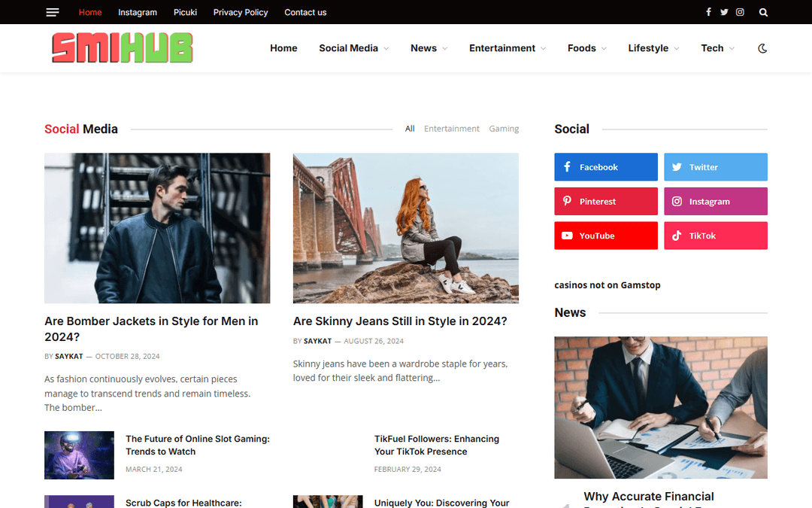Image resolution: width=812 pixels, height=508 pixels.
Task: Click the Twitter icon in top bar
Action: point(724,12)
